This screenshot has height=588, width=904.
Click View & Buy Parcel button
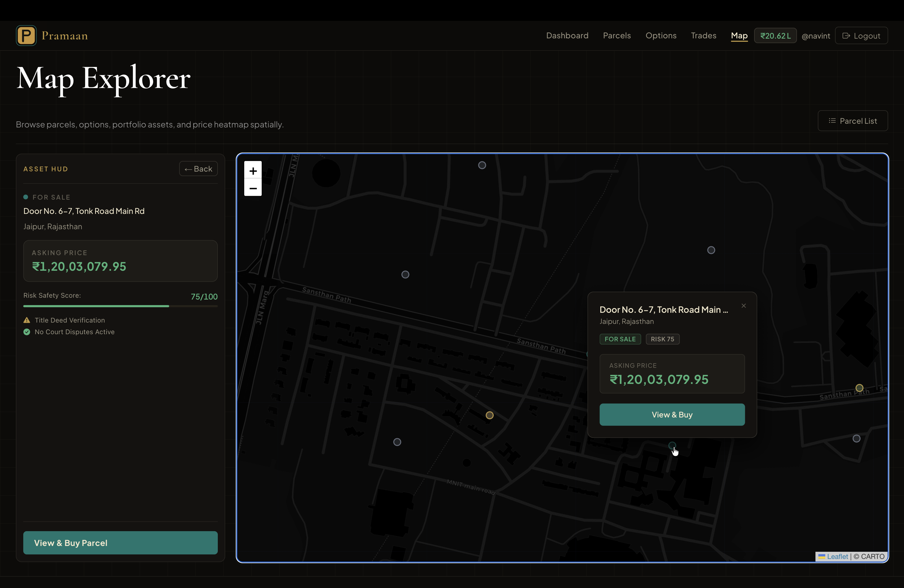click(x=121, y=543)
